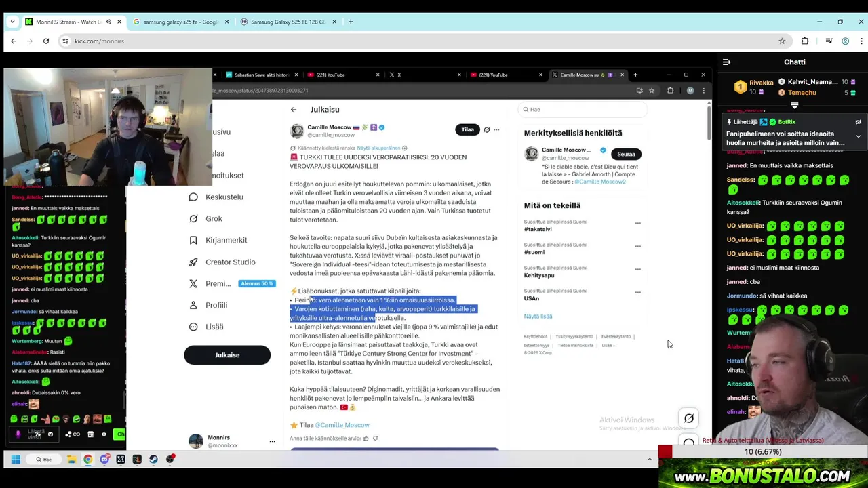This screenshot has width=868, height=488.
Task: Open Grok in the X sidebar
Action: point(205,218)
